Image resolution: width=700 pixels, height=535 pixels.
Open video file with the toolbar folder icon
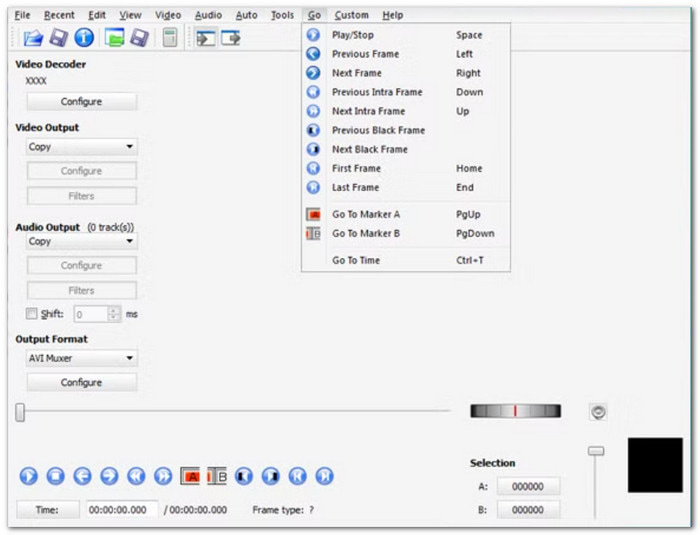coord(33,38)
